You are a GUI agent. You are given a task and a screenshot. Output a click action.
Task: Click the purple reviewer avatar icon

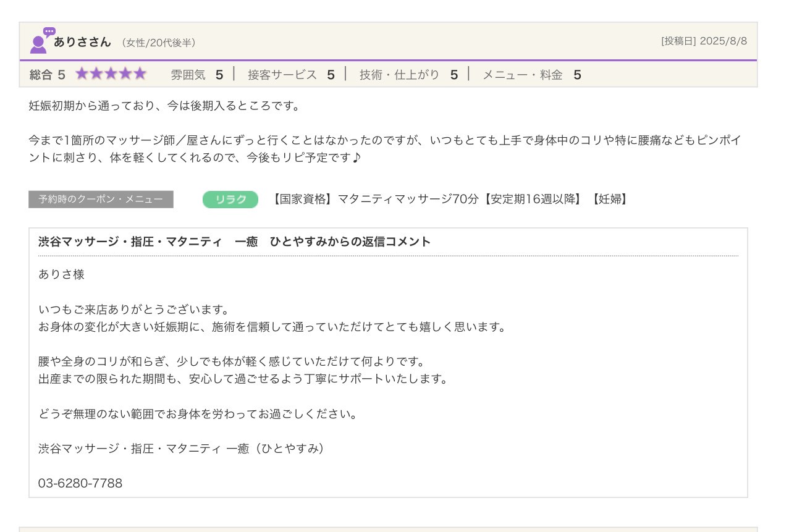coord(41,41)
